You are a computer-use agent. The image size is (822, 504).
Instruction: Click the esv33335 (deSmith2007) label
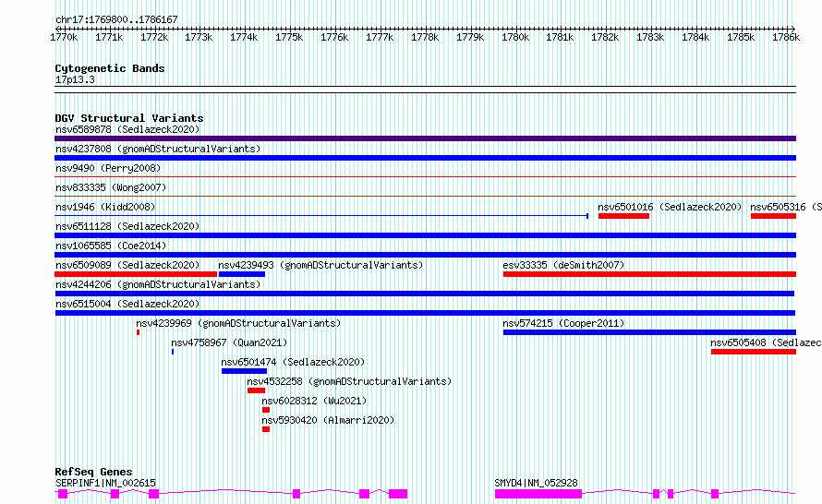click(563, 265)
